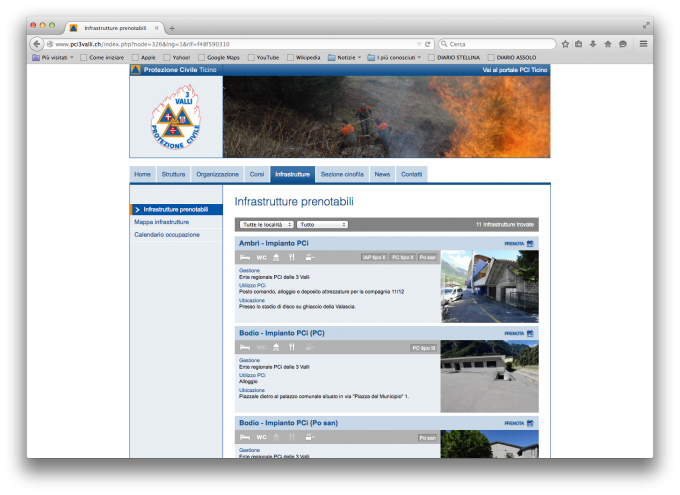The image size is (680, 495).
Task: Open a new tab with the plus button
Action: (172, 28)
